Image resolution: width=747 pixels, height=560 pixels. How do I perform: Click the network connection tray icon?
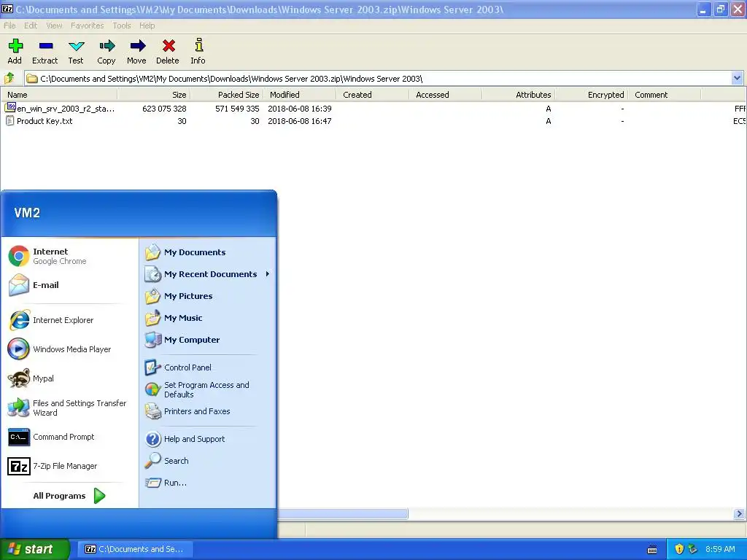(x=693, y=549)
